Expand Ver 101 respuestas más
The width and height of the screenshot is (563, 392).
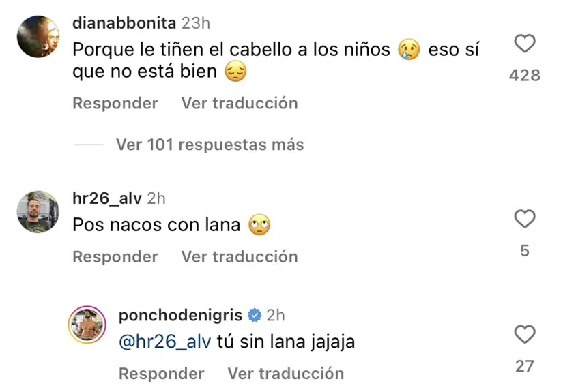210,145
